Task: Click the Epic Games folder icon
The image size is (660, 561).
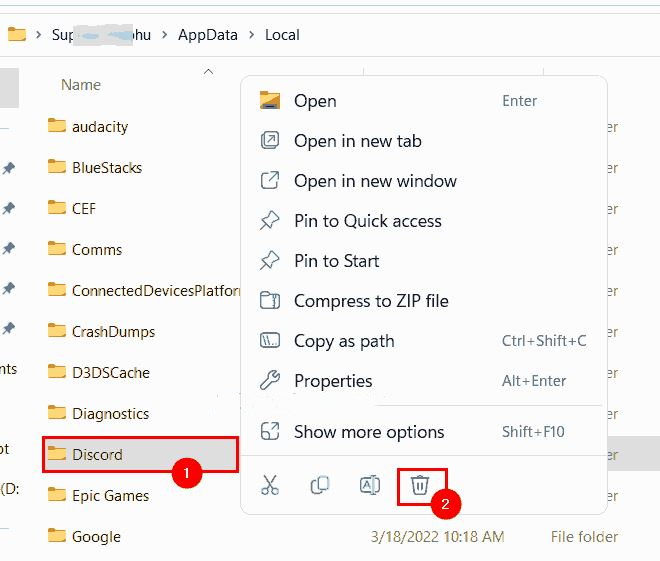Action: point(57,495)
